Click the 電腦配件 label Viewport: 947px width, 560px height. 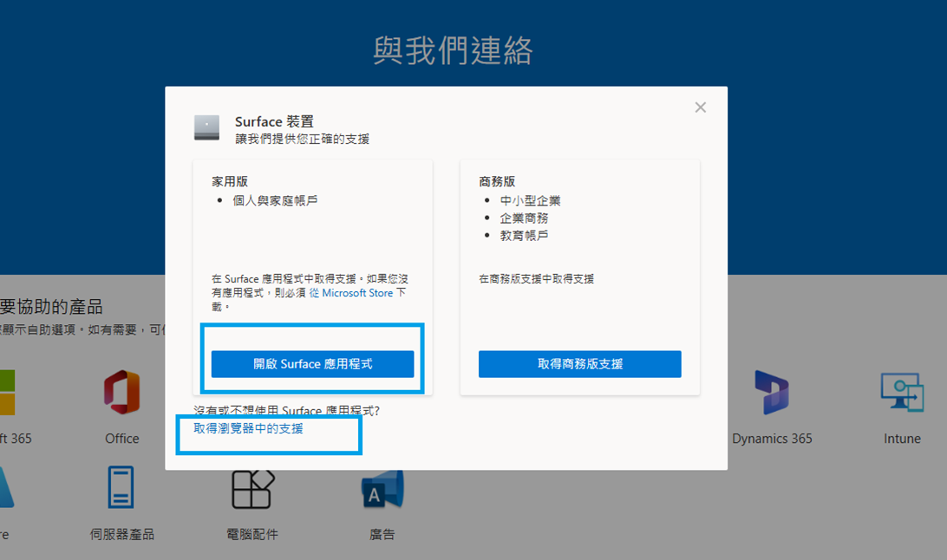point(252,534)
